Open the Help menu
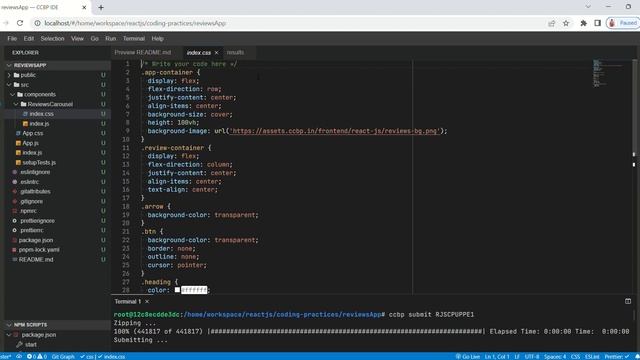This screenshot has width=640, height=360. pyautogui.click(x=158, y=38)
